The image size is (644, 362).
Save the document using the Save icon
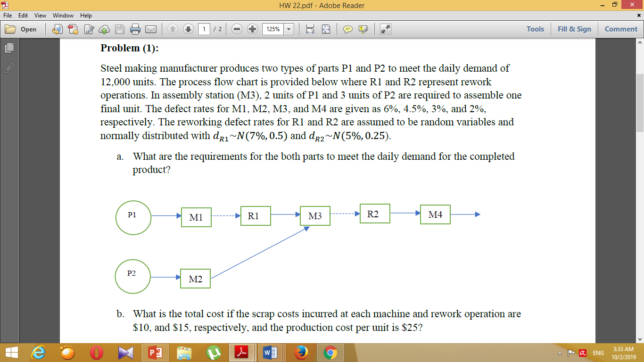(120, 29)
